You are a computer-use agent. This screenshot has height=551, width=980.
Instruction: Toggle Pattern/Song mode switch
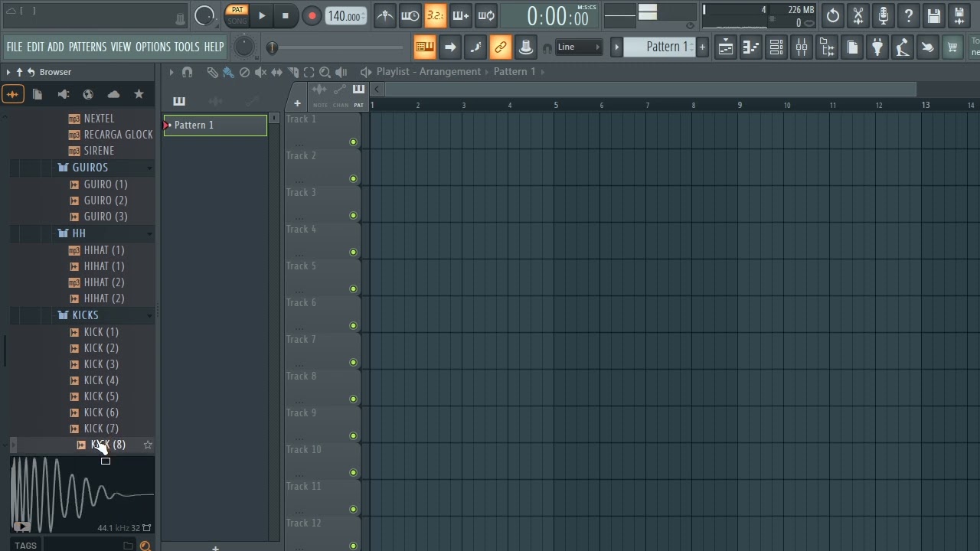[x=237, y=15]
